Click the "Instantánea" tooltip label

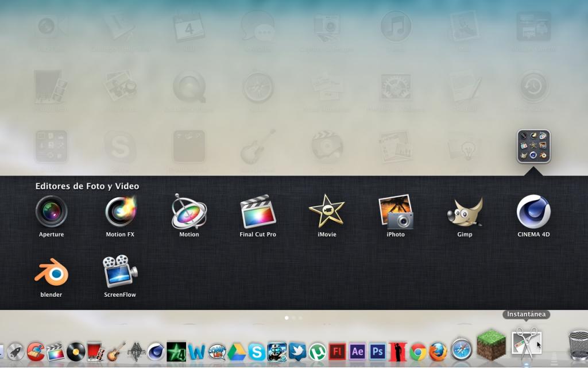tap(526, 315)
